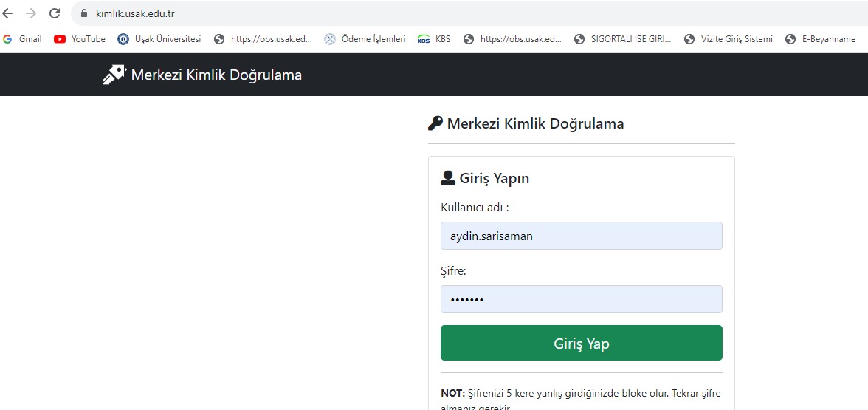This screenshot has width=868, height=410.
Task: Open the SIGORTALI ISE GIRI... bookmark
Action: [x=622, y=39]
